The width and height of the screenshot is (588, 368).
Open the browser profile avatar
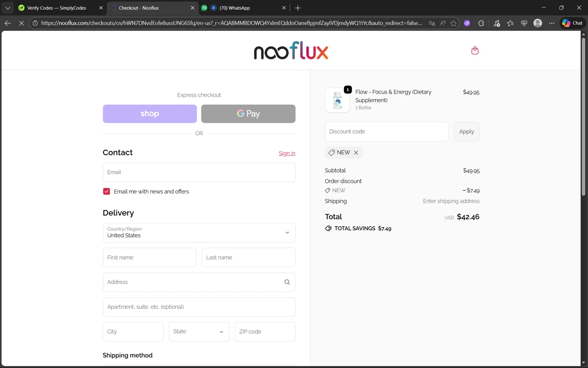click(x=538, y=23)
